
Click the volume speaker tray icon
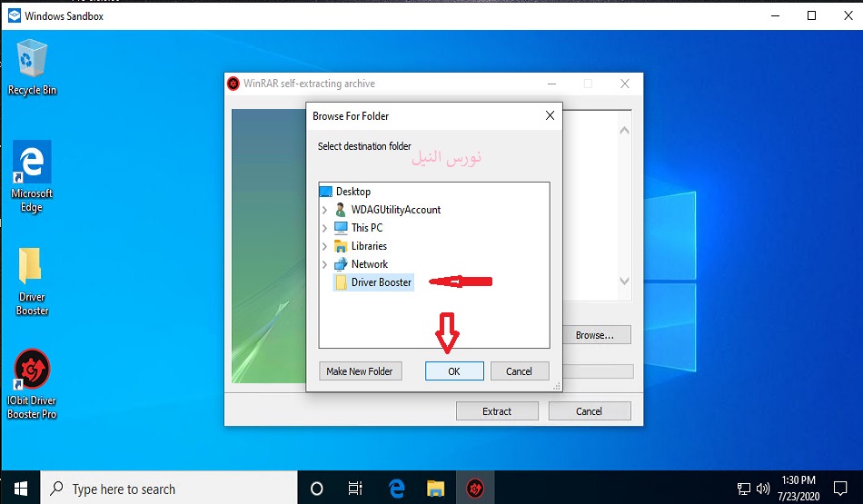pyautogui.click(x=762, y=489)
